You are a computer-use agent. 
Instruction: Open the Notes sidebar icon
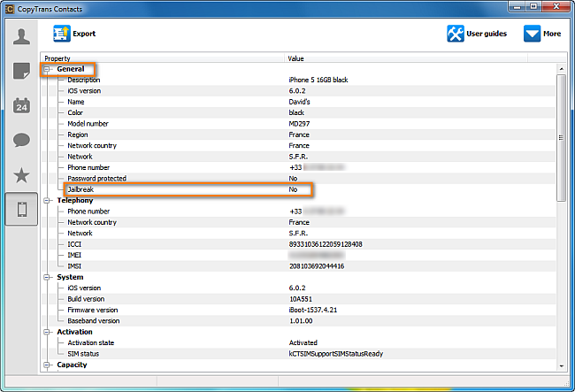21,71
